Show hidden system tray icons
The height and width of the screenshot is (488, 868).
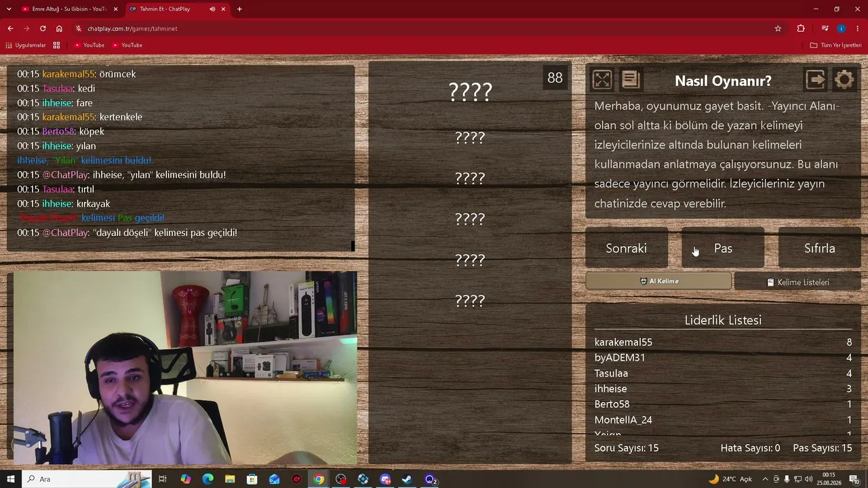[x=766, y=479]
